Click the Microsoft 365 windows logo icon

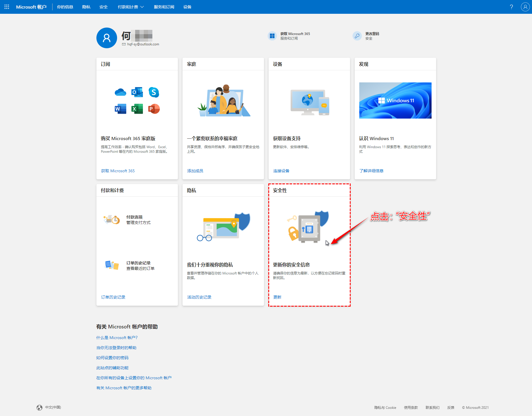point(272,36)
